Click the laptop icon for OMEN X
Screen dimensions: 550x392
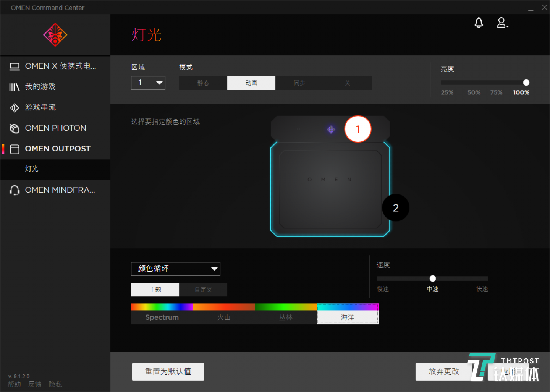(x=15, y=66)
